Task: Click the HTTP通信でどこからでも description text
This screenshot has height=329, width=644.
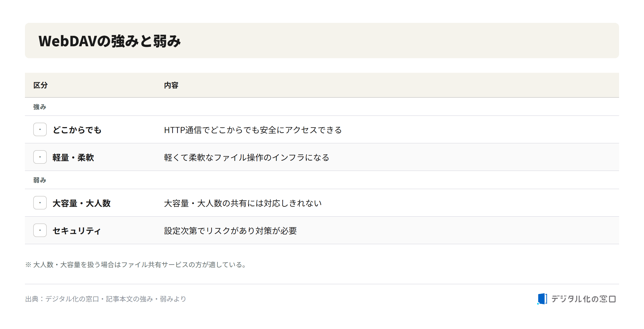Action: 253,130
